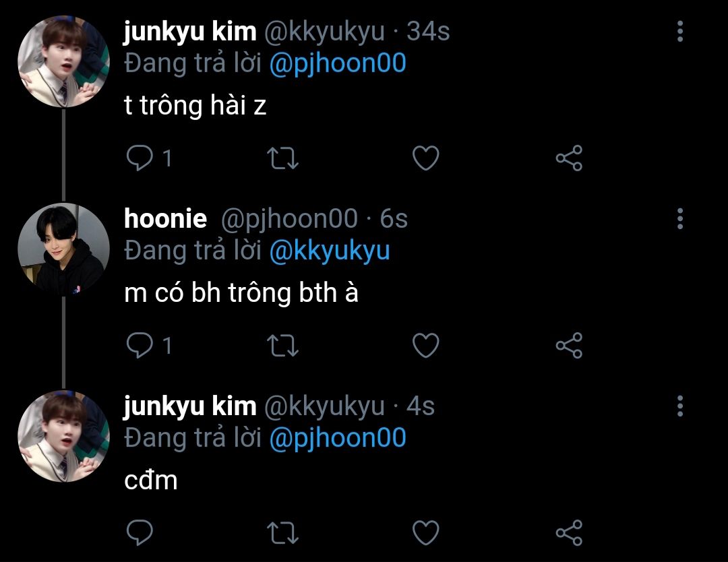Open the @pjhoon00 mention link in the first tweet

pyautogui.click(x=338, y=63)
